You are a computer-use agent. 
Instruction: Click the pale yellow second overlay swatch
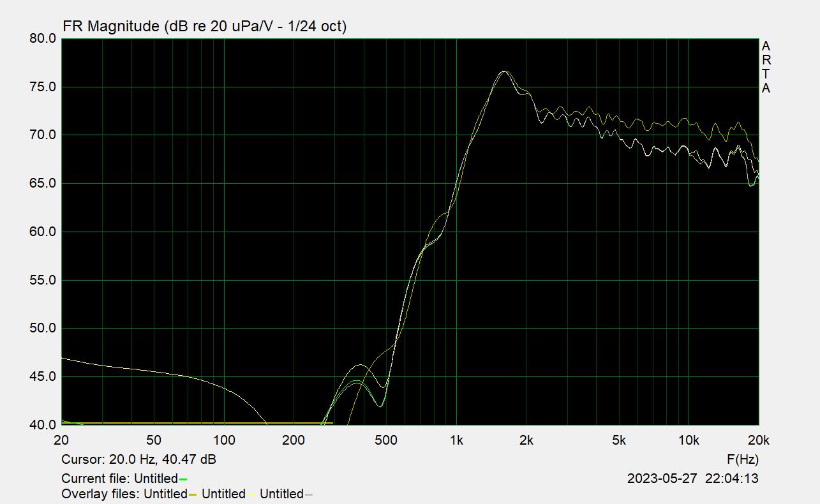tap(251, 494)
